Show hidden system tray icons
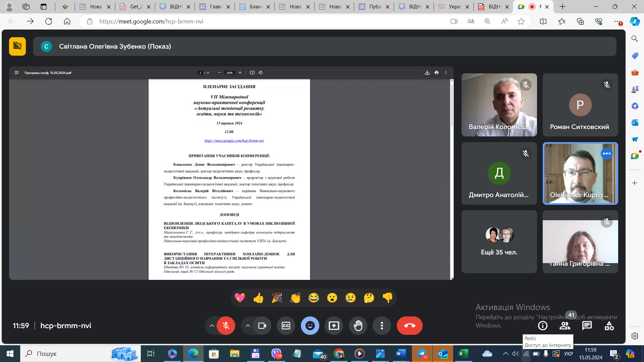The image size is (644, 362). 505,354
